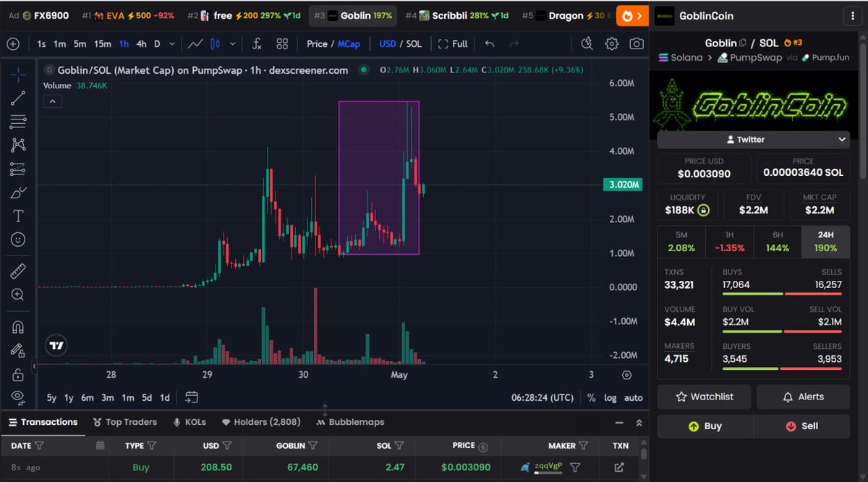Activate the zoom in tool
Screen dimensions: 868x482
click(x=18, y=295)
